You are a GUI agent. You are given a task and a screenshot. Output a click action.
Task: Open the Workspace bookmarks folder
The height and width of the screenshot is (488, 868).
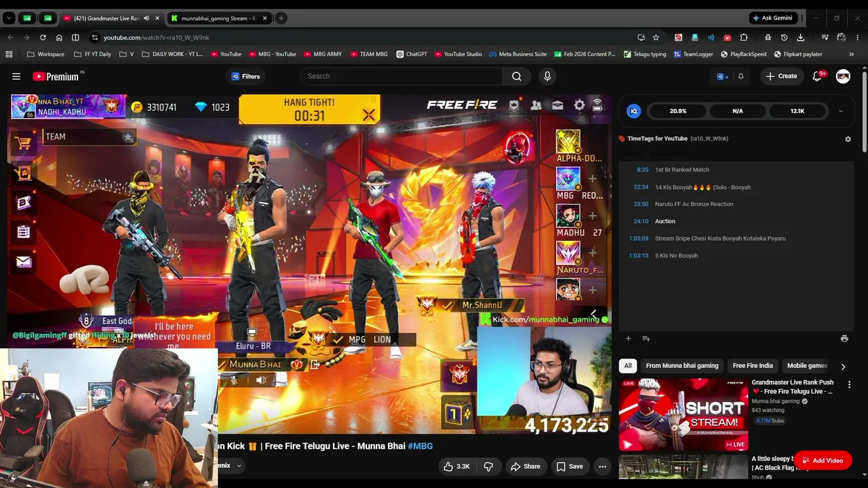(45, 54)
